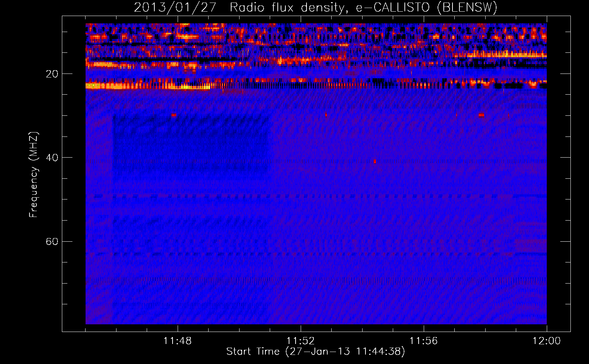Click the plot title 'Radio flux density, e-CALLISTO (BLENSW)'
The width and height of the screenshot is (589, 364).
pos(363,7)
